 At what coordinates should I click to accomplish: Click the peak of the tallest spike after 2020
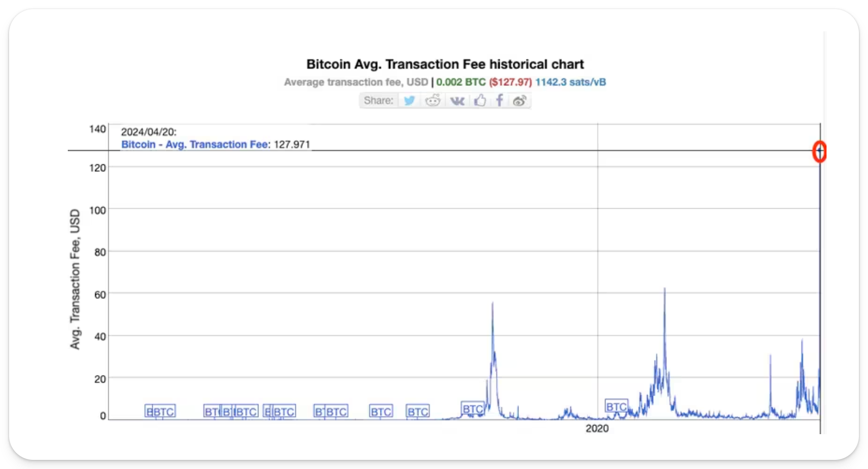(x=665, y=289)
